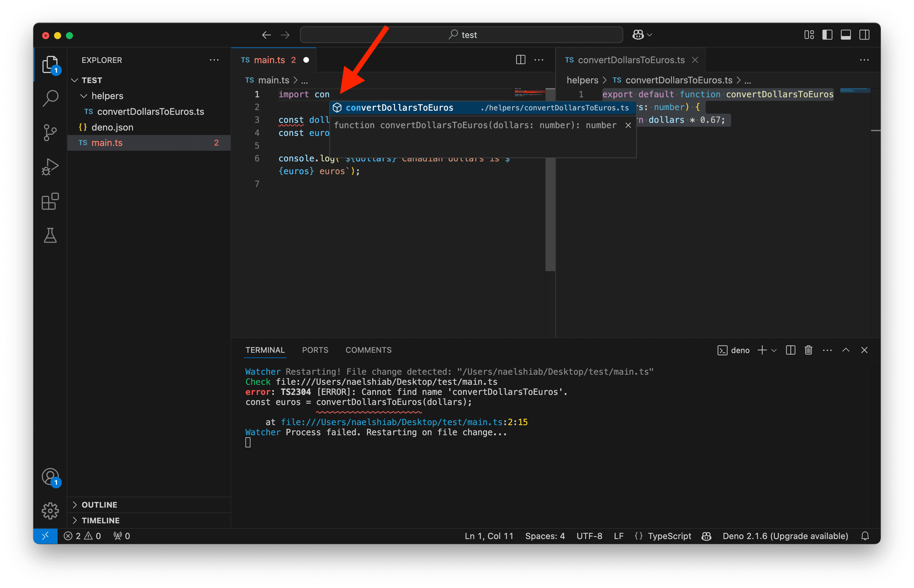This screenshot has height=588, width=914.
Task: Navigate forward with the right arrow
Action: (x=285, y=35)
